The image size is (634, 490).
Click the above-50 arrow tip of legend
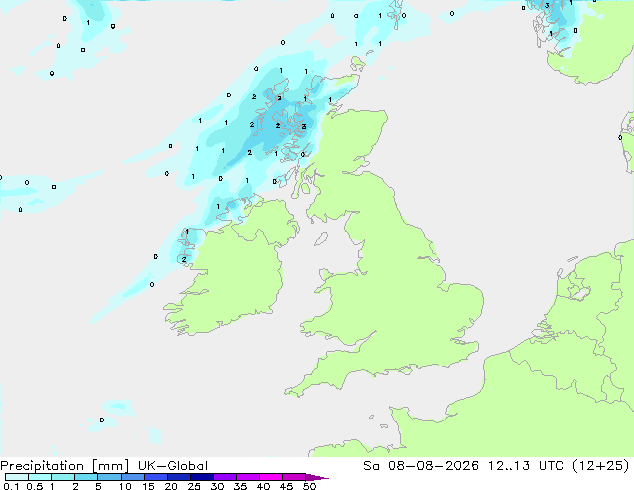pyautogui.click(x=317, y=477)
